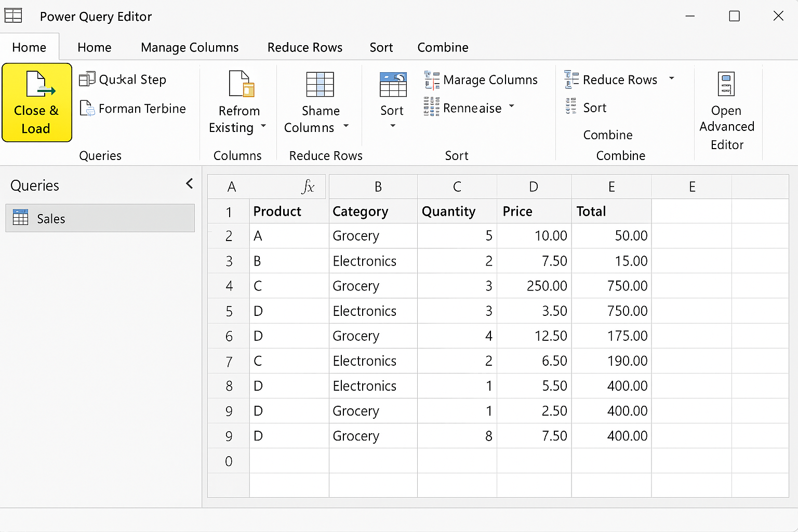Click the price cell 10.00

(534, 236)
